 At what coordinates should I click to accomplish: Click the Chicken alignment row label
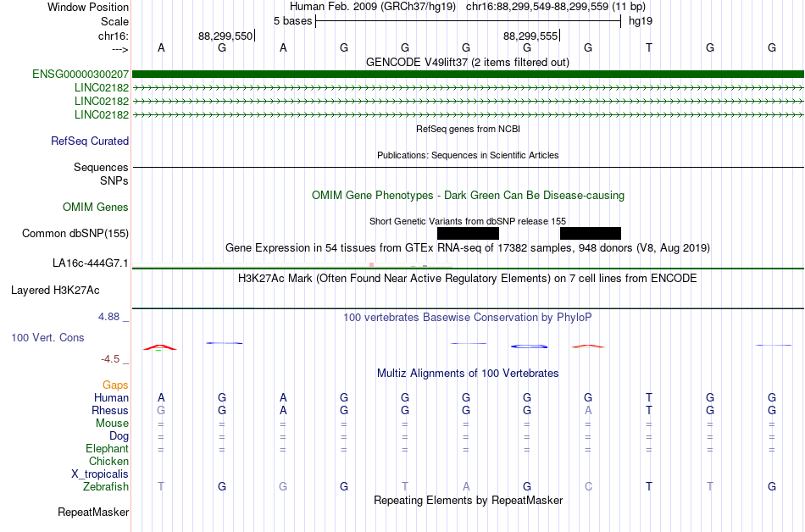tap(108, 461)
